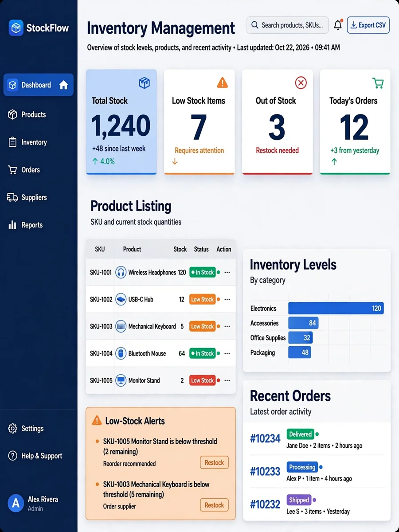
Task: Click the 'Restock needed' text
Action: 277,150
